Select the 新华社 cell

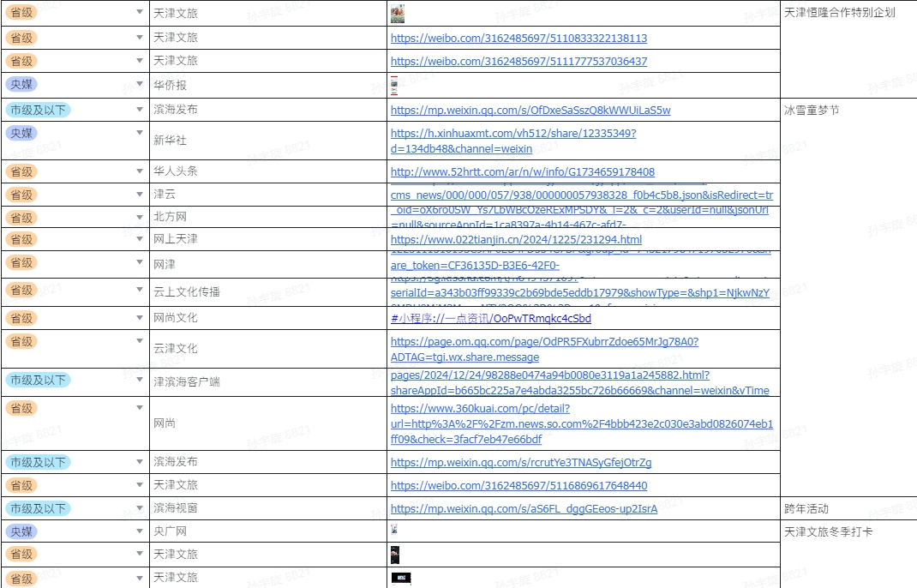(x=268, y=141)
